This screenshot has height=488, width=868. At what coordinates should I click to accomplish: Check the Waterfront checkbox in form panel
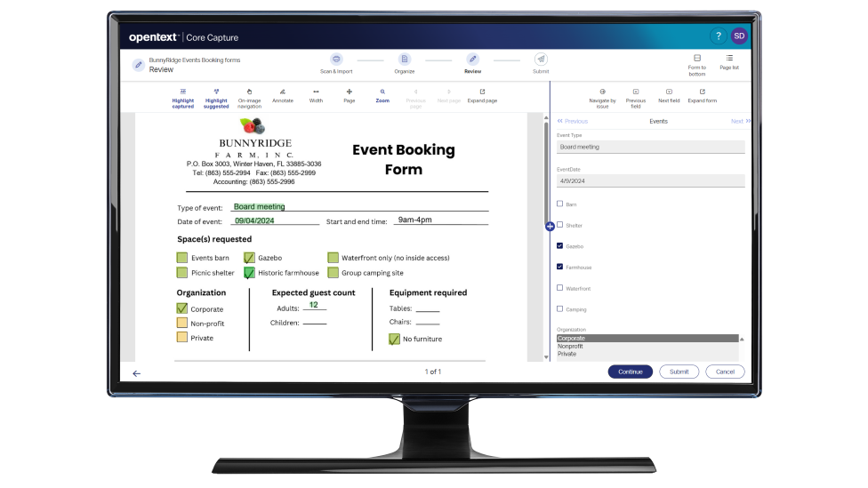559,288
